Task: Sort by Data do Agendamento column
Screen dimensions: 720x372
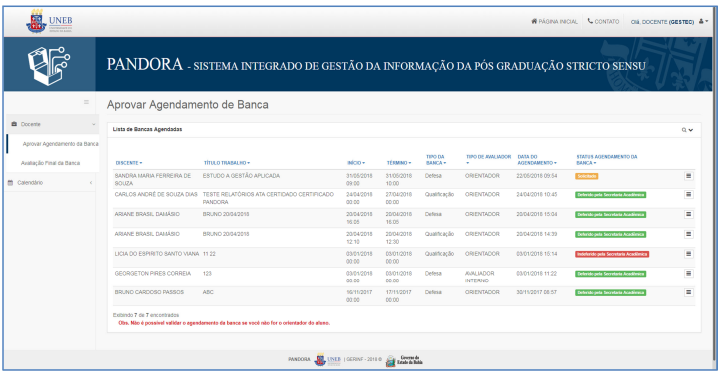Action: [x=537, y=160]
